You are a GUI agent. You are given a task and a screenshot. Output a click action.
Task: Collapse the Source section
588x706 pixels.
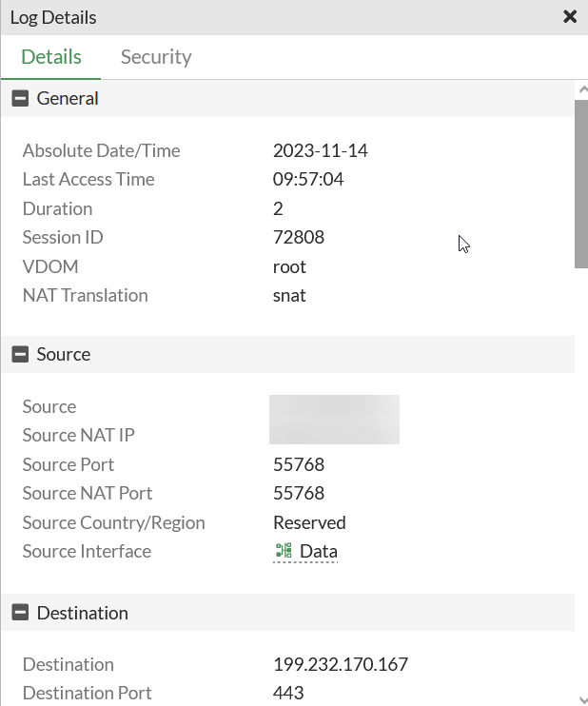click(20, 354)
